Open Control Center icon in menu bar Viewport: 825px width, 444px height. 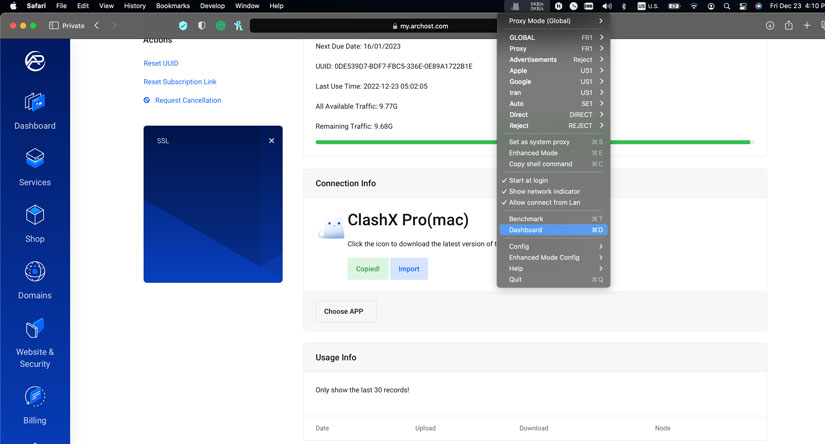pos(743,6)
